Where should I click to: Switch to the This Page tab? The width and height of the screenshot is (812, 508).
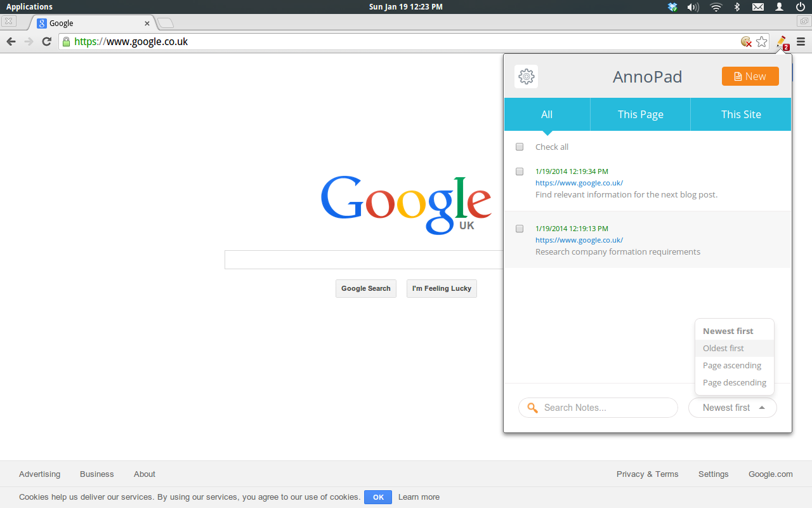point(641,114)
